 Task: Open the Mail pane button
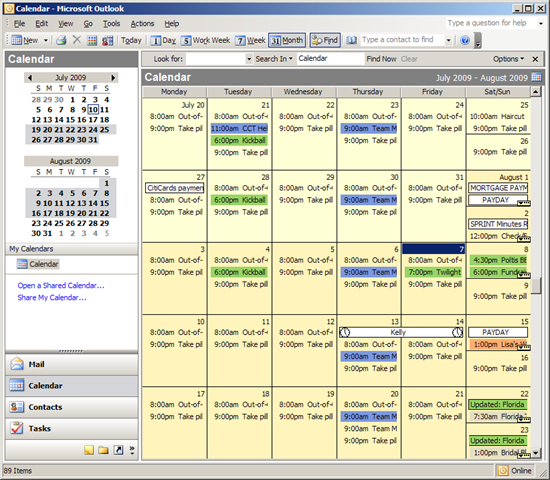72,365
